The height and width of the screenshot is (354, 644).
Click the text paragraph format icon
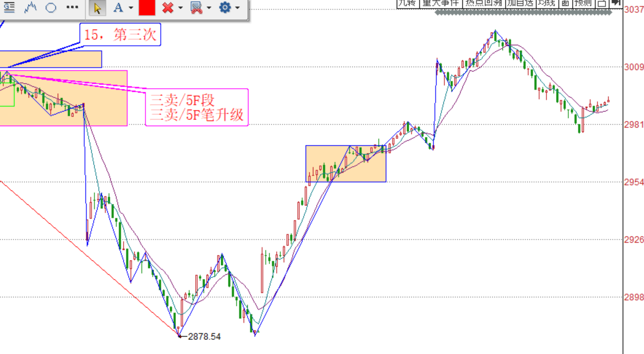coord(9,8)
